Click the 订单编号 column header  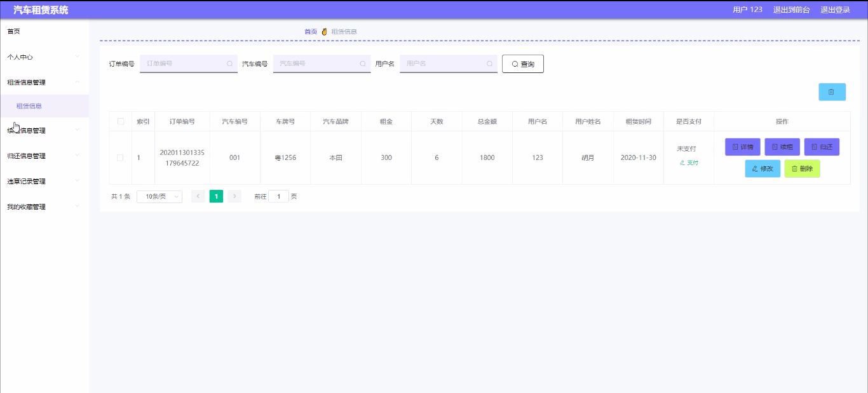pos(182,121)
